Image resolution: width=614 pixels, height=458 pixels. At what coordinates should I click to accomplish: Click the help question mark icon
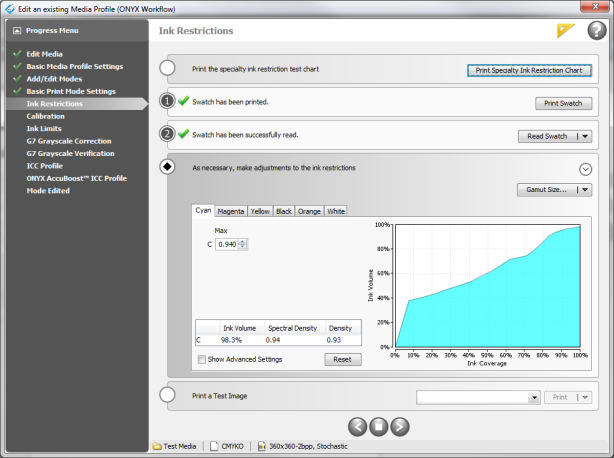pos(596,30)
